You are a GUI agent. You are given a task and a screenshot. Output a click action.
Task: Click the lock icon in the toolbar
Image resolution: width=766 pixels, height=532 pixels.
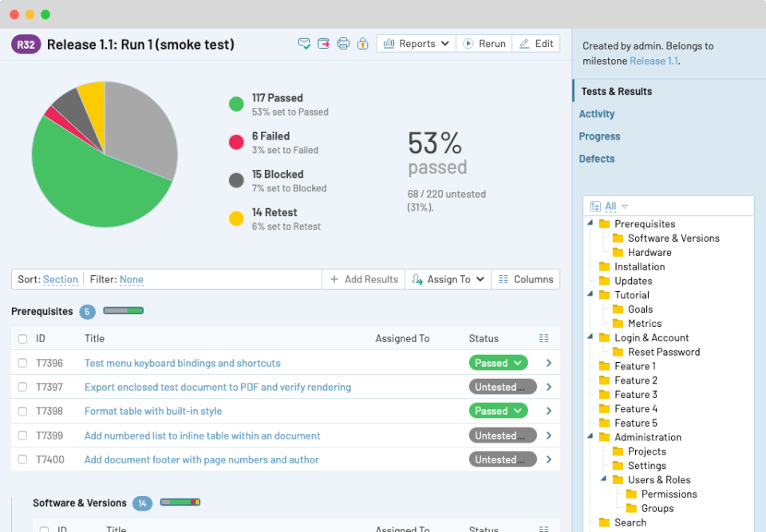pyautogui.click(x=362, y=43)
